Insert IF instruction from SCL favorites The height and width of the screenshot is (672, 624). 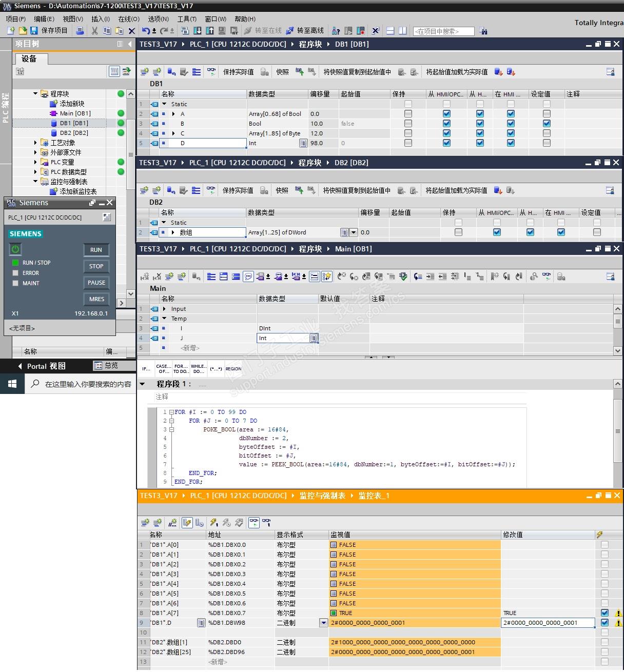pos(147,369)
